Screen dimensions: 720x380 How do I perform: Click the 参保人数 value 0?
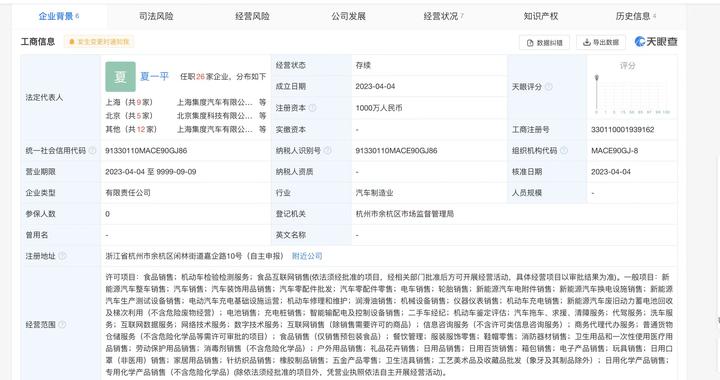(107, 214)
